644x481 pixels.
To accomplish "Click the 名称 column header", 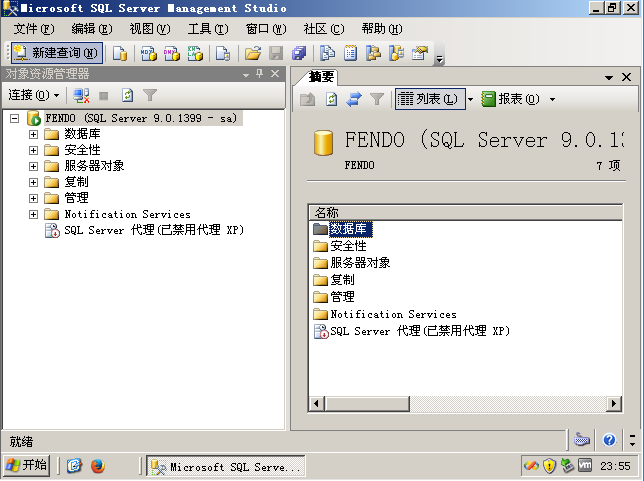I will click(465, 213).
